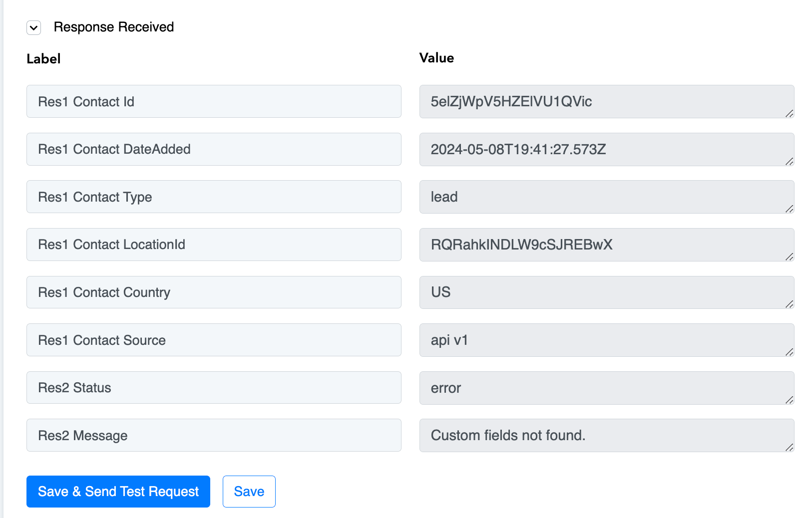Click the 'error' status value box
Viewport: 812px width, 518px height.
(607, 388)
